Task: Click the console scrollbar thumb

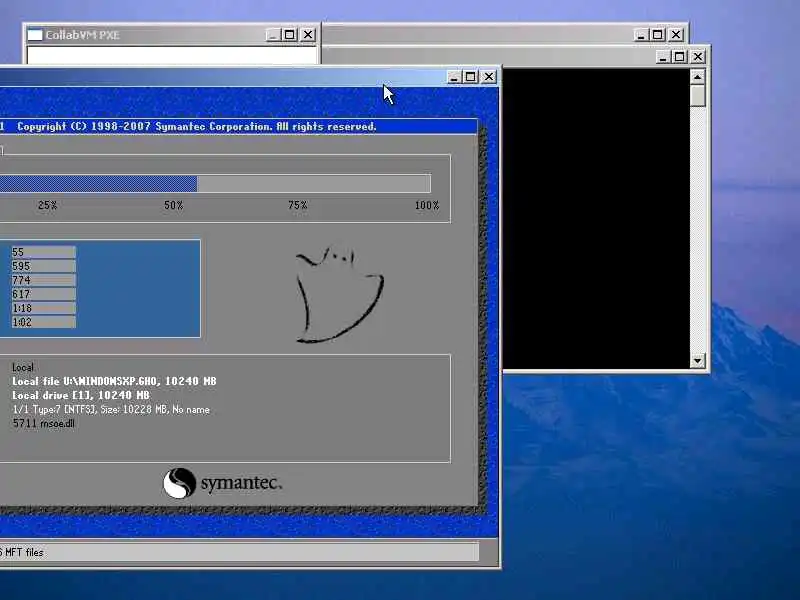Action: (697, 95)
